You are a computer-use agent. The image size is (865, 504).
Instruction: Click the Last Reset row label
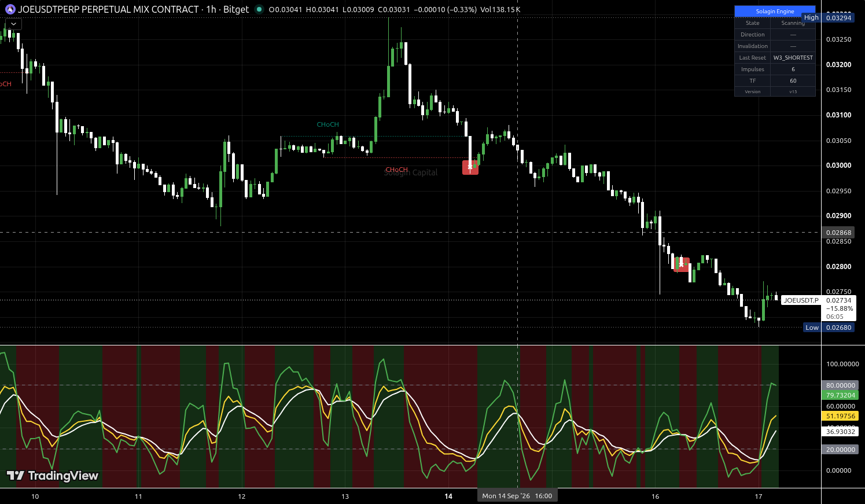point(753,58)
